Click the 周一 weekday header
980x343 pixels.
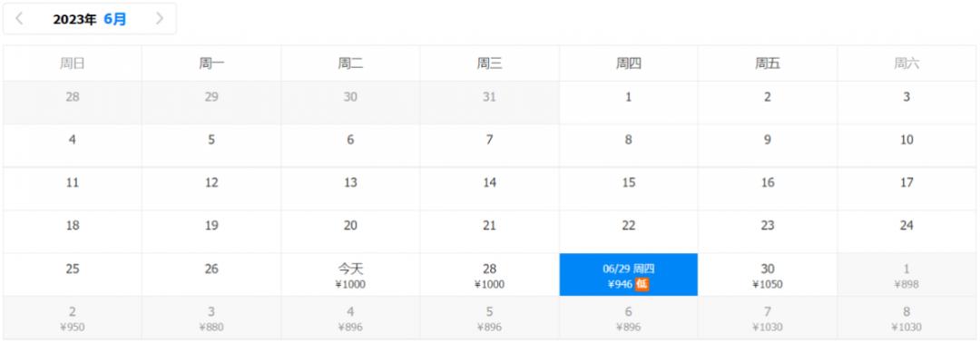(x=211, y=64)
